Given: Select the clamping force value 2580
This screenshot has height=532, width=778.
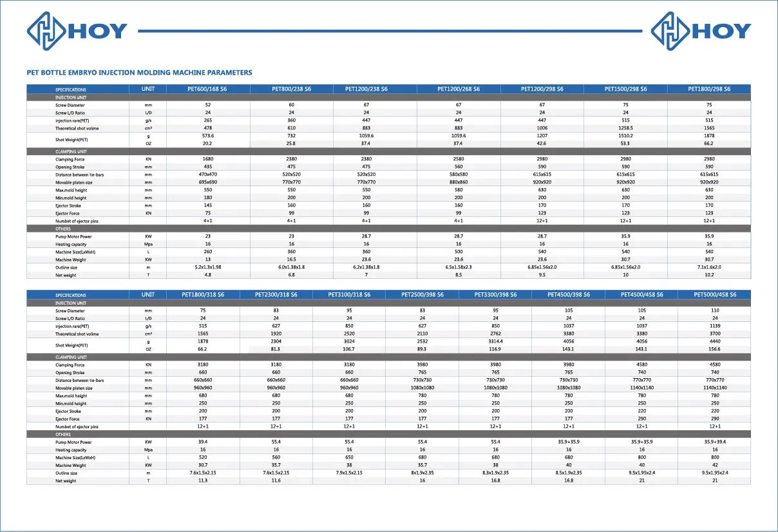Looking at the screenshot, I should coord(459,159).
